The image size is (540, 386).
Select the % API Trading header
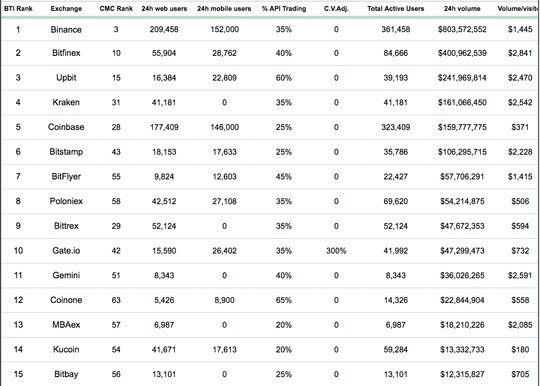click(284, 9)
